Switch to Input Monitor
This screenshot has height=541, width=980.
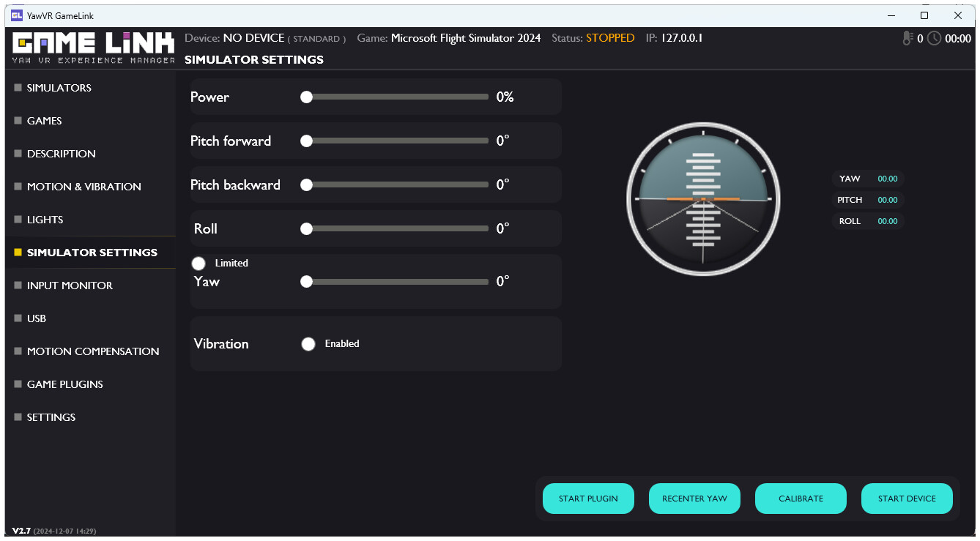pyautogui.click(x=71, y=286)
